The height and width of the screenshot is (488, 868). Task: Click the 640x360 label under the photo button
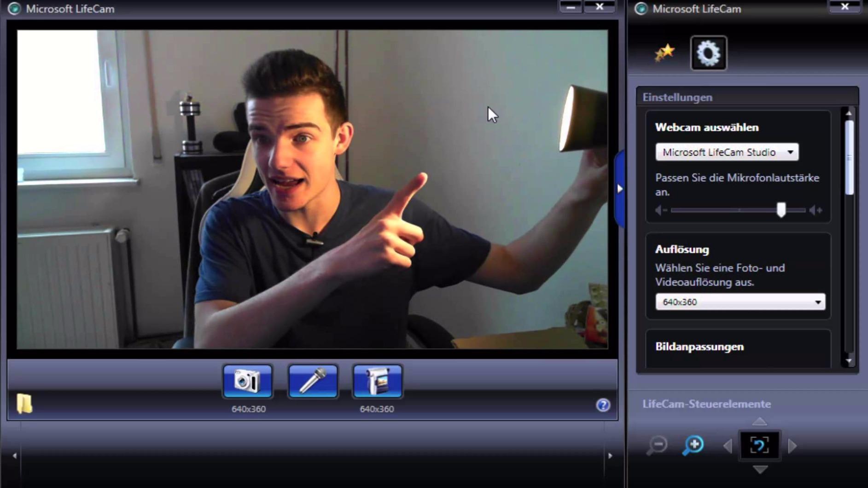(x=248, y=409)
